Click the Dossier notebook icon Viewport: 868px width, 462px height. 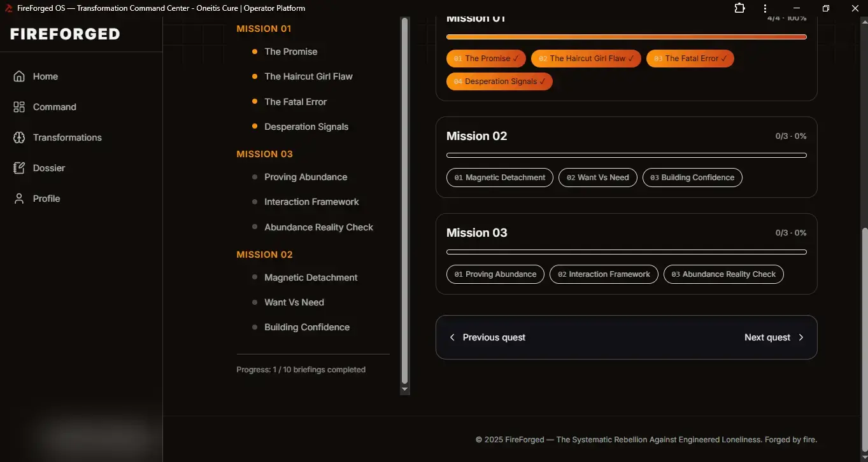point(19,168)
